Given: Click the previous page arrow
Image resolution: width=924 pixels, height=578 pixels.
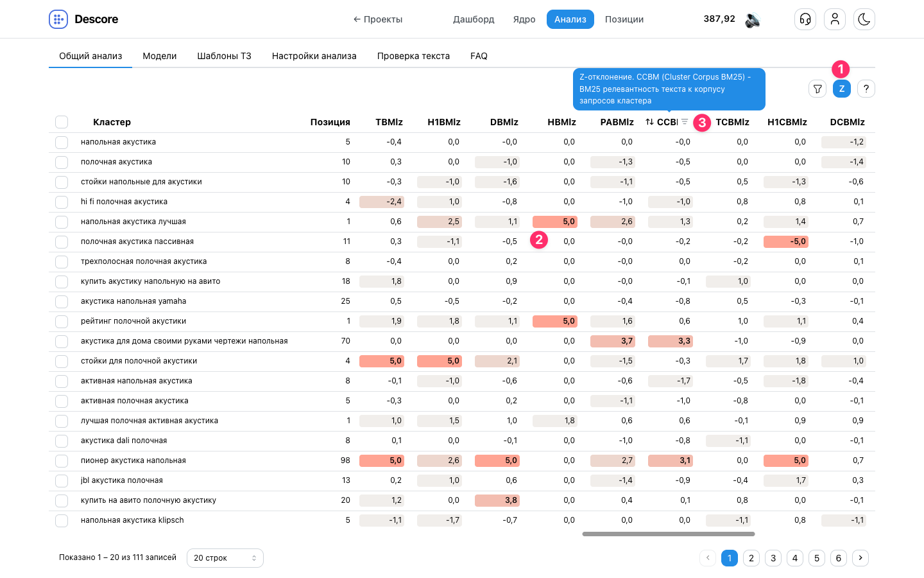Looking at the screenshot, I should [708, 558].
